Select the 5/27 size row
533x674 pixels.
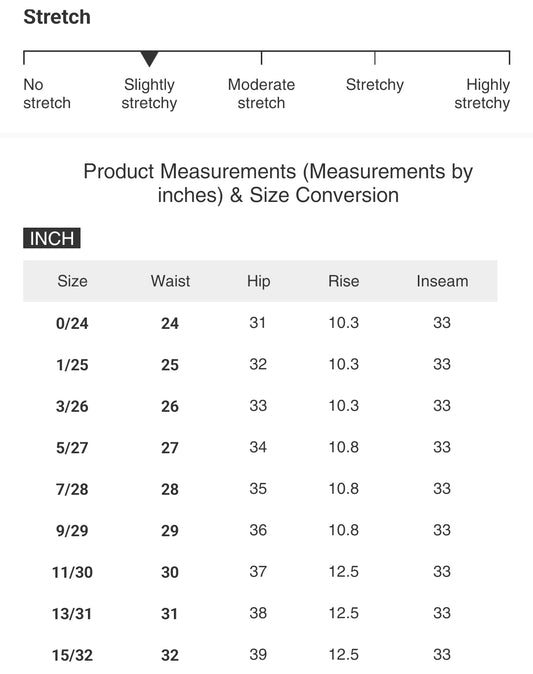coord(260,447)
